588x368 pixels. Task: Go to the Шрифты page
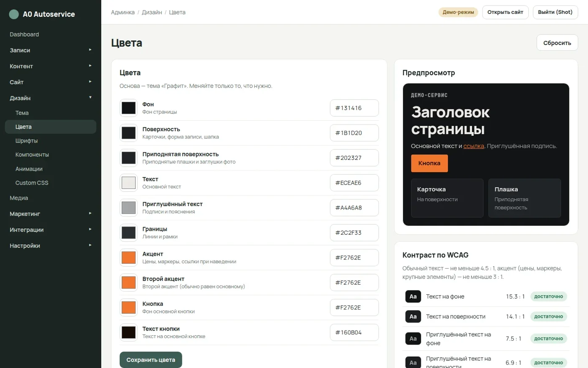[50, 140]
